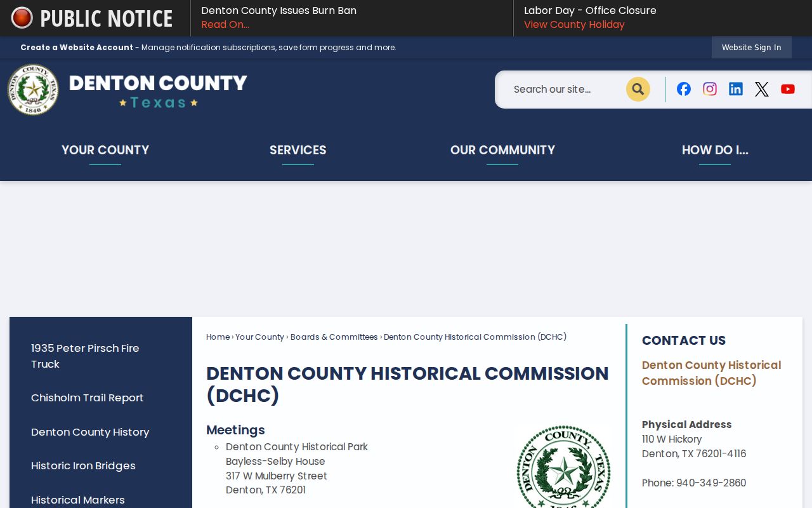This screenshot has width=812, height=508.
Task: Open the Facebook social icon
Action: [684, 89]
